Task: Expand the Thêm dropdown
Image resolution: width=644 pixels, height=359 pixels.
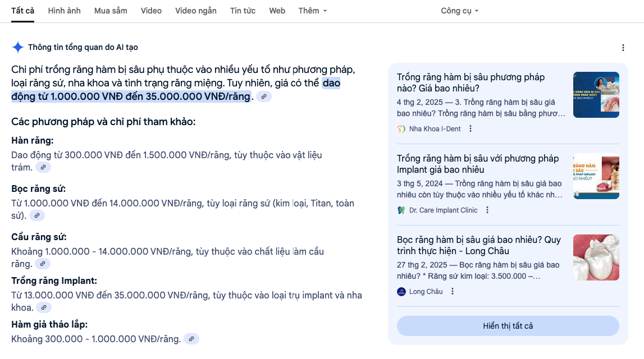Action: click(313, 11)
